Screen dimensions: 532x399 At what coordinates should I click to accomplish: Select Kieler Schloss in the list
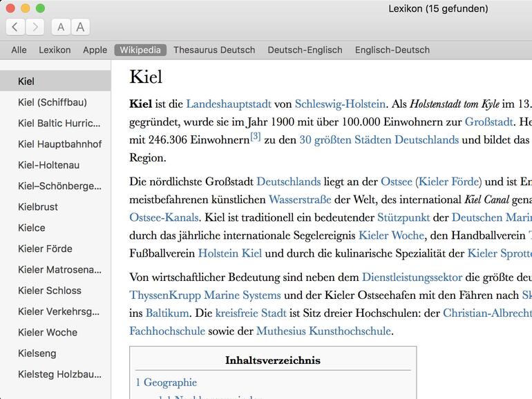[55, 291]
